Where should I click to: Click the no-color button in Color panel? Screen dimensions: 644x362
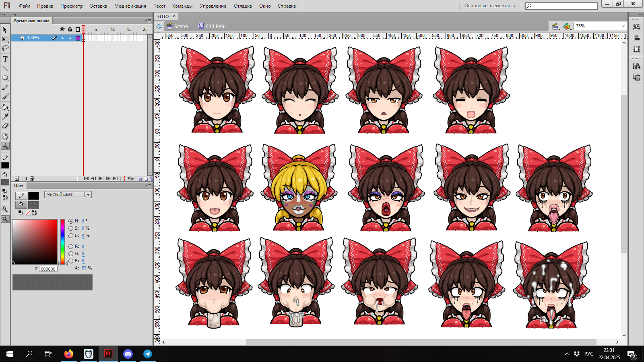(x=28, y=213)
